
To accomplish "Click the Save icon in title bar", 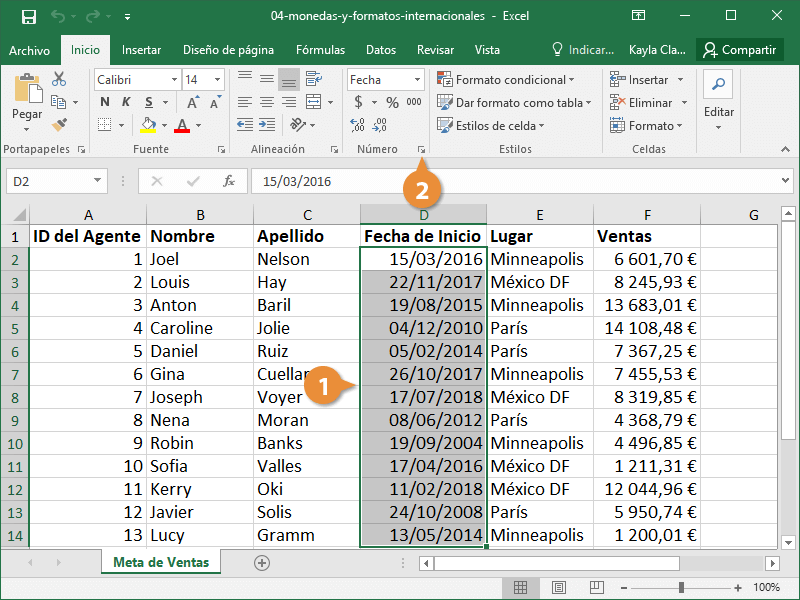I will 28,17.
